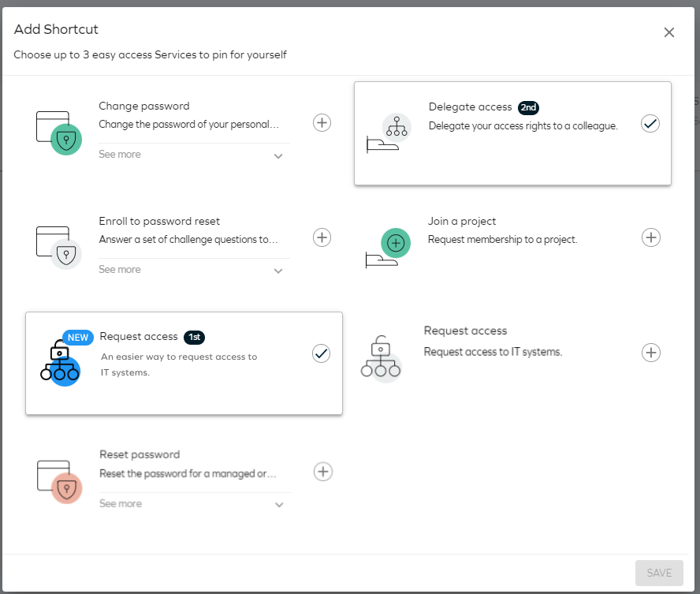
Task: Click the SAVE button
Action: (x=659, y=573)
